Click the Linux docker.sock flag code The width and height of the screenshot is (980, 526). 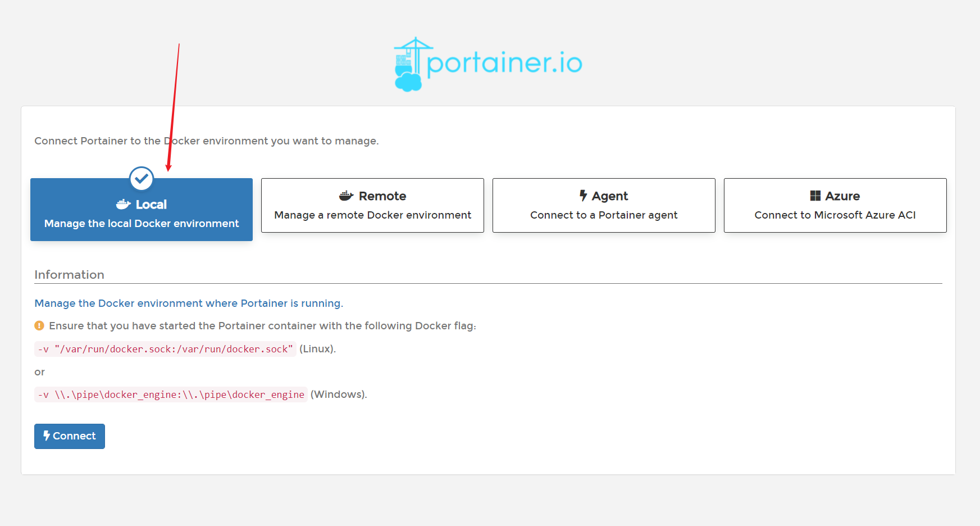tap(165, 349)
